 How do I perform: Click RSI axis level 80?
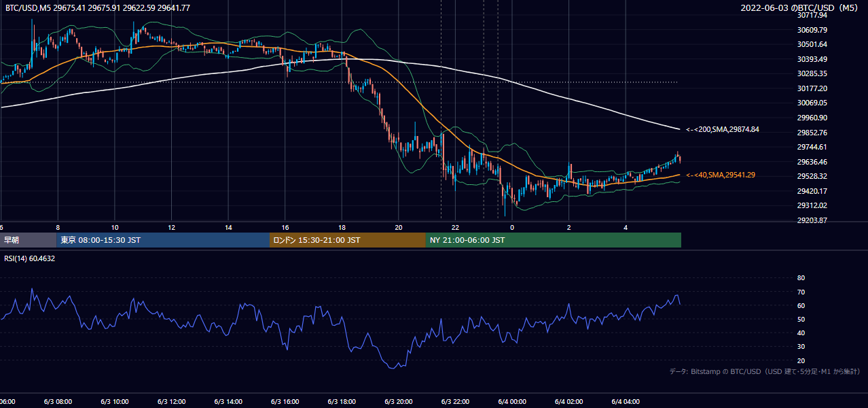[x=801, y=278]
